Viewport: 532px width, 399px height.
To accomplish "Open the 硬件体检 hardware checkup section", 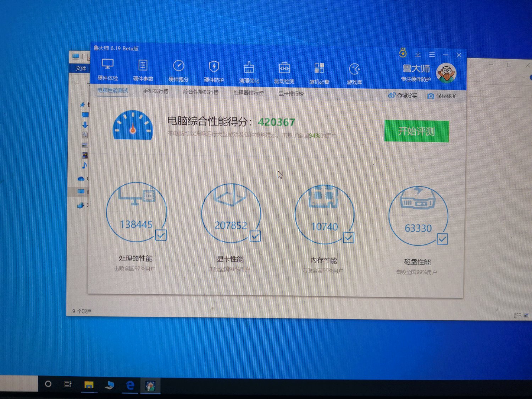I will click(x=108, y=70).
